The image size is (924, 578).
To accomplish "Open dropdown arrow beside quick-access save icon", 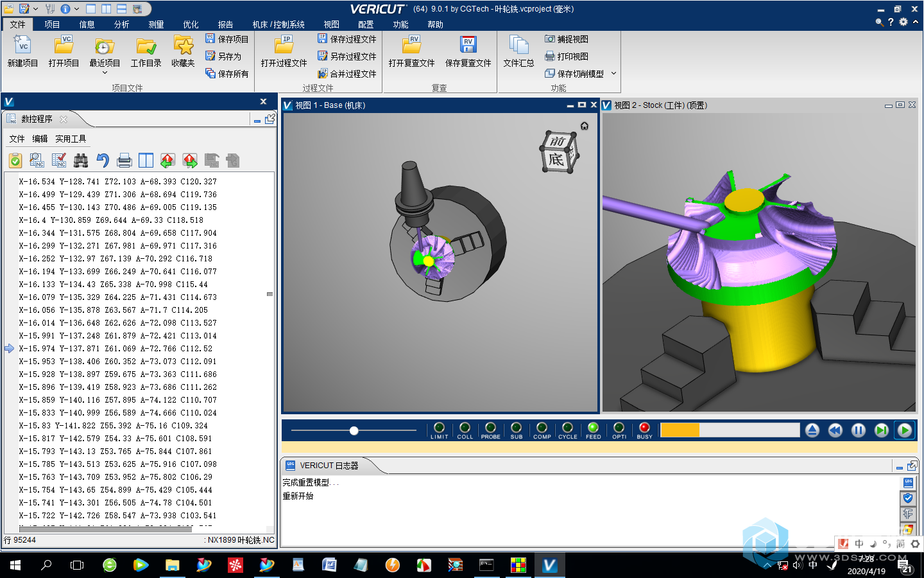I will (x=35, y=9).
